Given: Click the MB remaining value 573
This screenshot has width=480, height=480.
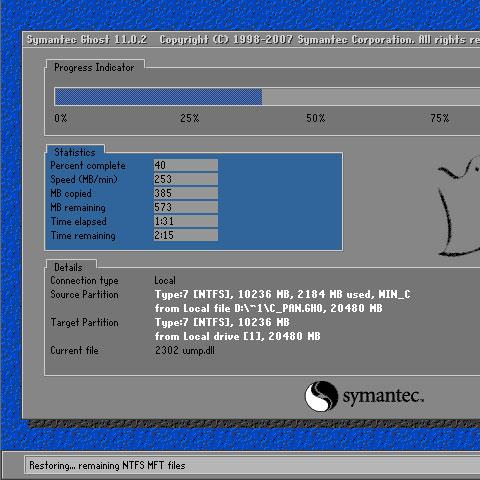Looking at the screenshot, I should (186, 207).
